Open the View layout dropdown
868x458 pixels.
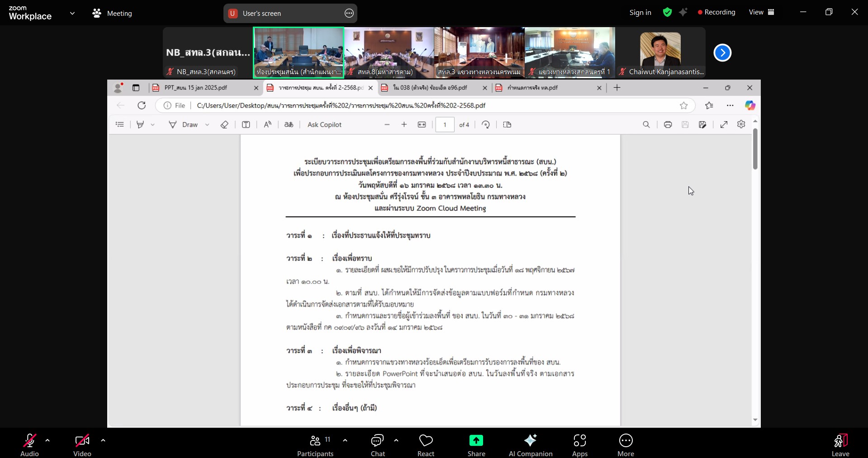pos(762,12)
